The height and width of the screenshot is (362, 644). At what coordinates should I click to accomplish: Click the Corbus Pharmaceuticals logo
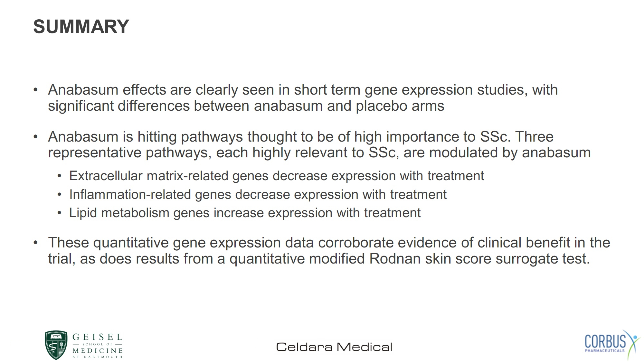(x=612, y=345)
